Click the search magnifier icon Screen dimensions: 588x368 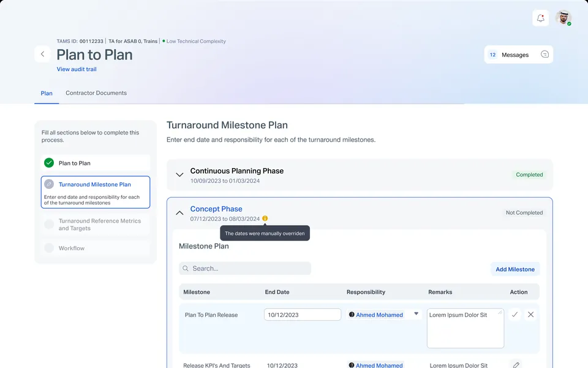(x=185, y=269)
